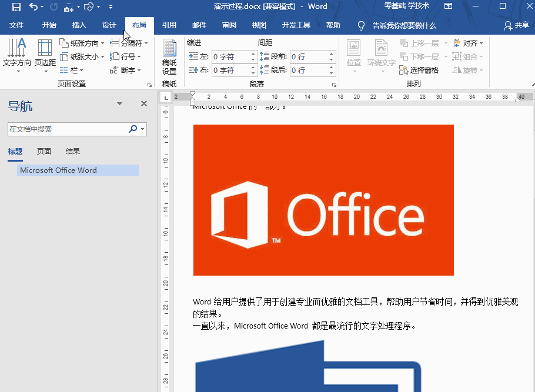Decrease 段后 spacing with down stepper
This screenshot has height=392, width=535.
(332, 73)
